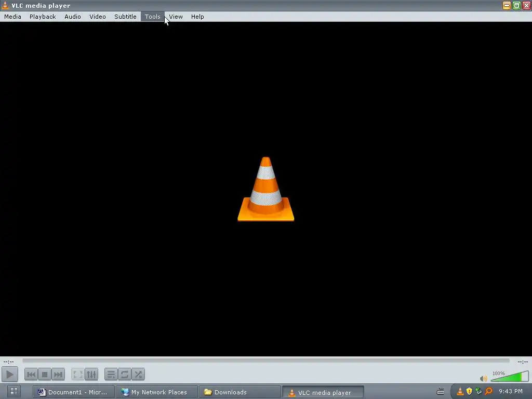This screenshot has height=399, width=532.
Task: Click VLC cone icon in title bar
Action: [x=5, y=5]
